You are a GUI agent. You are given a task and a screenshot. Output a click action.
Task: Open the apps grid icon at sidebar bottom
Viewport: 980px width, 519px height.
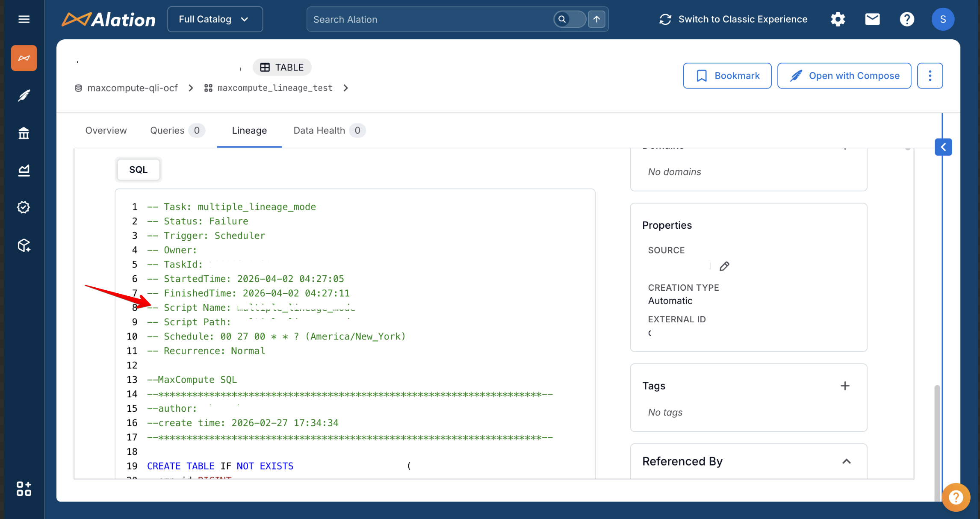(x=24, y=489)
